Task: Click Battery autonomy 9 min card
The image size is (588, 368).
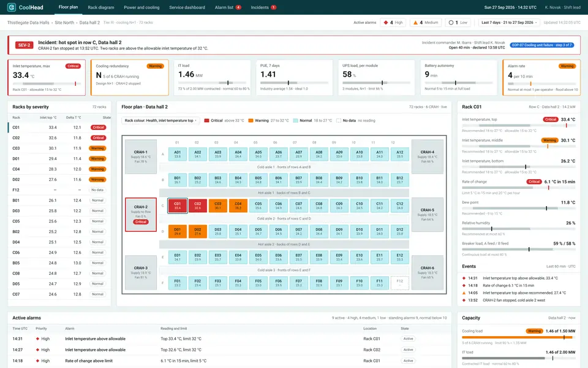Action: (x=458, y=77)
